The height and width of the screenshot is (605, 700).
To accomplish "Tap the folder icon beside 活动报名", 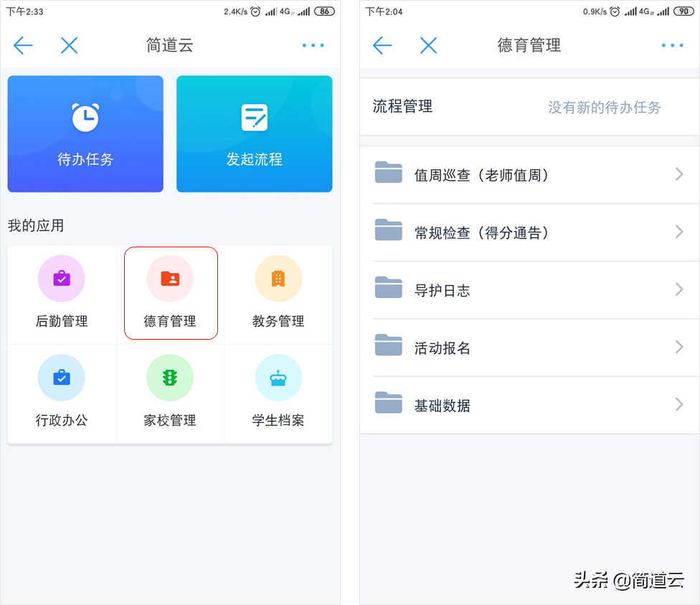I will pyautogui.click(x=389, y=345).
